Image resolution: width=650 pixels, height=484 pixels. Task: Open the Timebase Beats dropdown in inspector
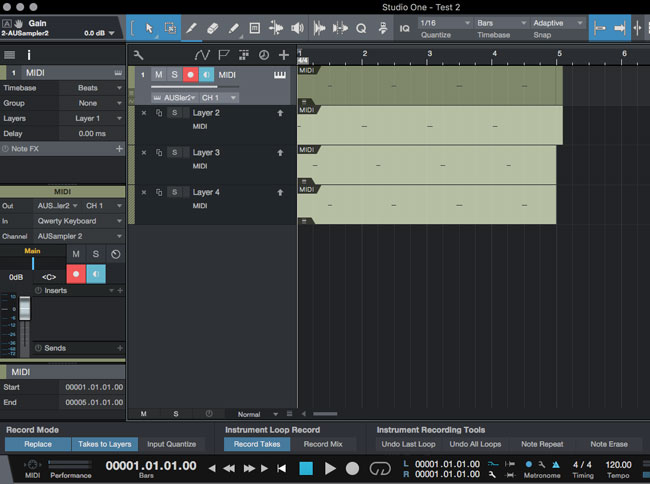click(97, 88)
